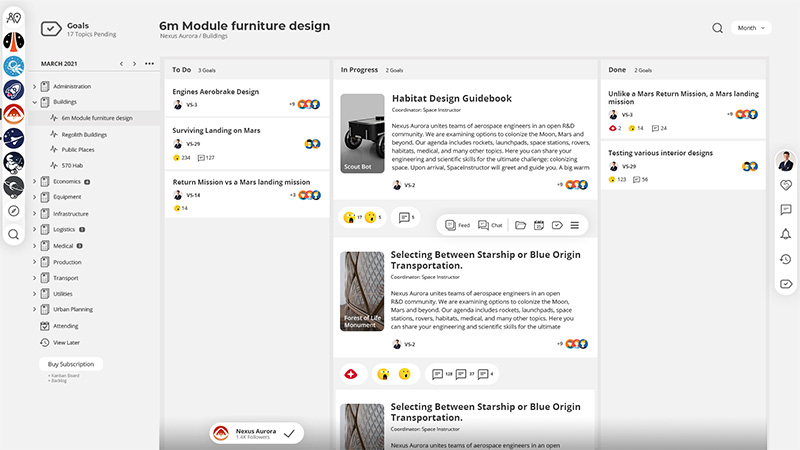The height and width of the screenshot is (450, 800).
Task: Expand the Infrastructure folder
Action: coord(35,214)
